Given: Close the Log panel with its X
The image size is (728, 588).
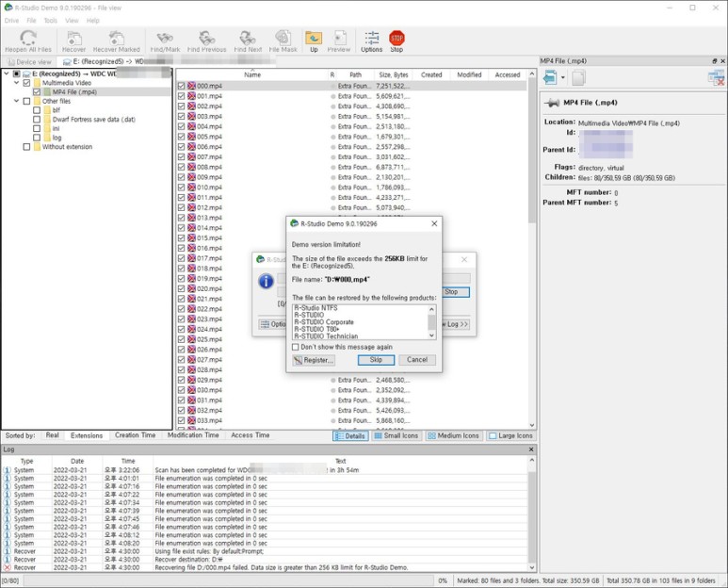Looking at the screenshot, I should coord(531,449).
